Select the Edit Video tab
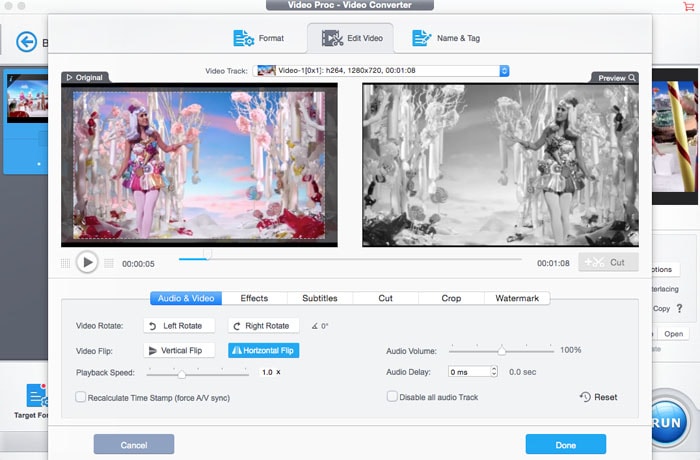The height and width of the screenshot is (460, 700). coord(351,38)
